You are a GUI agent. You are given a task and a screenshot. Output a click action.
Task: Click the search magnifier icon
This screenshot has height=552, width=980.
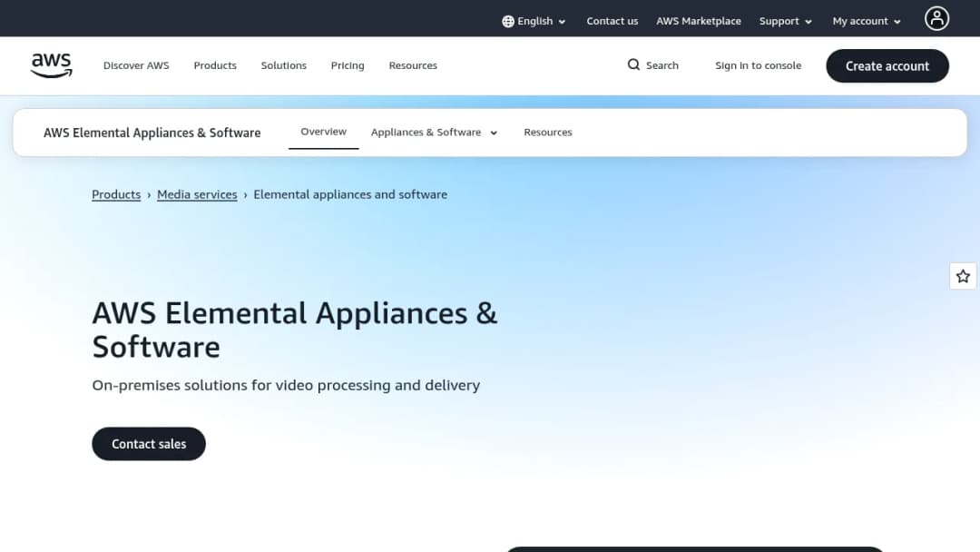(633, 65)
